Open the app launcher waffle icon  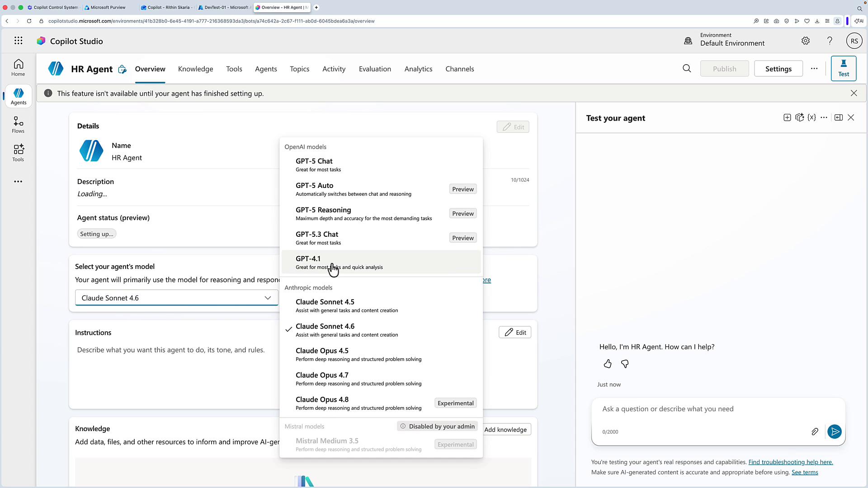pyautogui.click(x=18, y=41)
